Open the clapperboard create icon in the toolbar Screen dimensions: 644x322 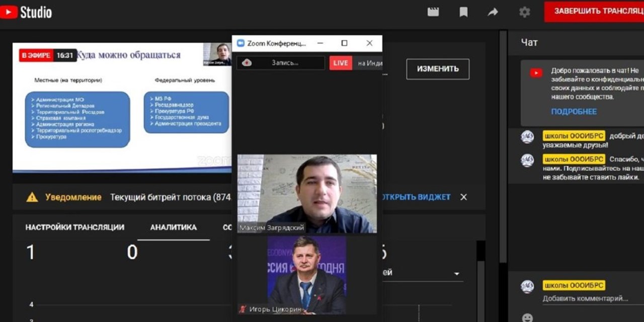pos(433,12)
